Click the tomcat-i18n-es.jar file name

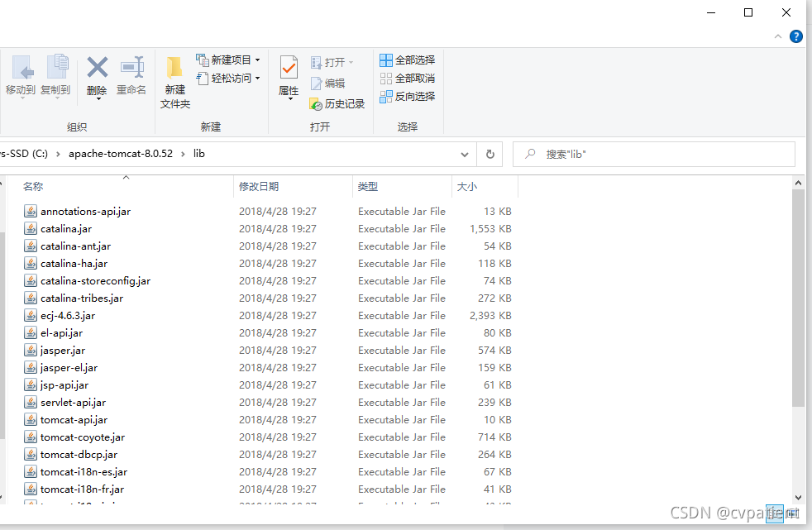84,472
